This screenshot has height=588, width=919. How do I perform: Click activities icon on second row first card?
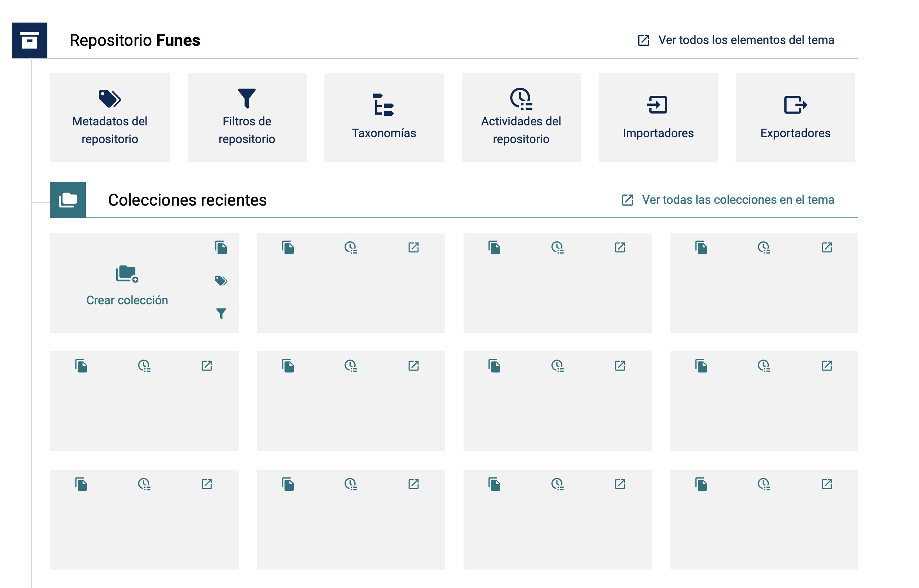[x=144, y=366]
